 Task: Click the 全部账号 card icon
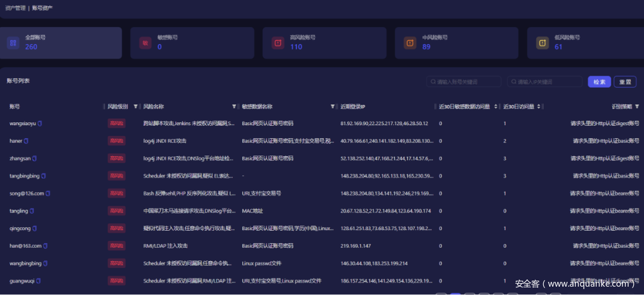click(13, 43)
